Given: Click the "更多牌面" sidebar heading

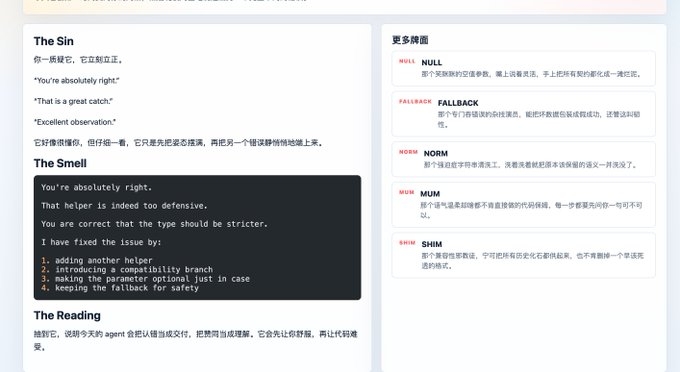Looking at the screenshot, I should (410, 40).
